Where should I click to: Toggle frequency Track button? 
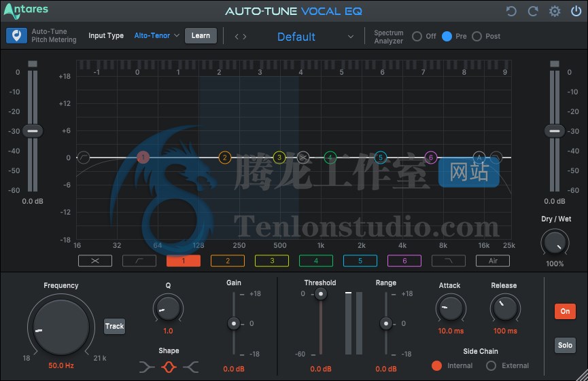114,326
